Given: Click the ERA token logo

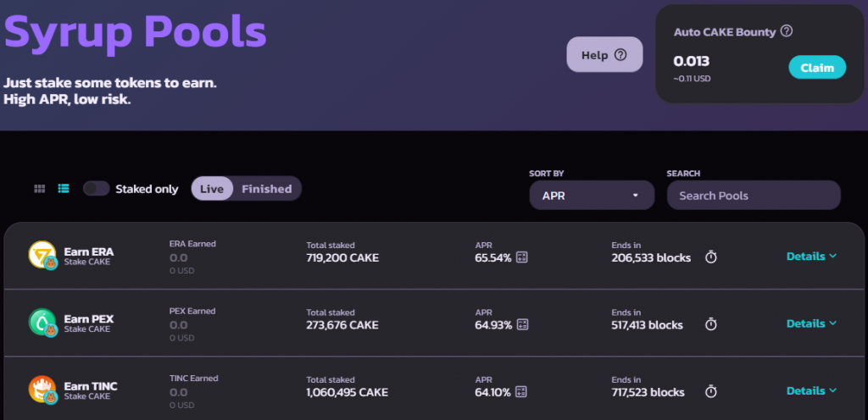Looking at the screenshot, I should coord(42,255).
